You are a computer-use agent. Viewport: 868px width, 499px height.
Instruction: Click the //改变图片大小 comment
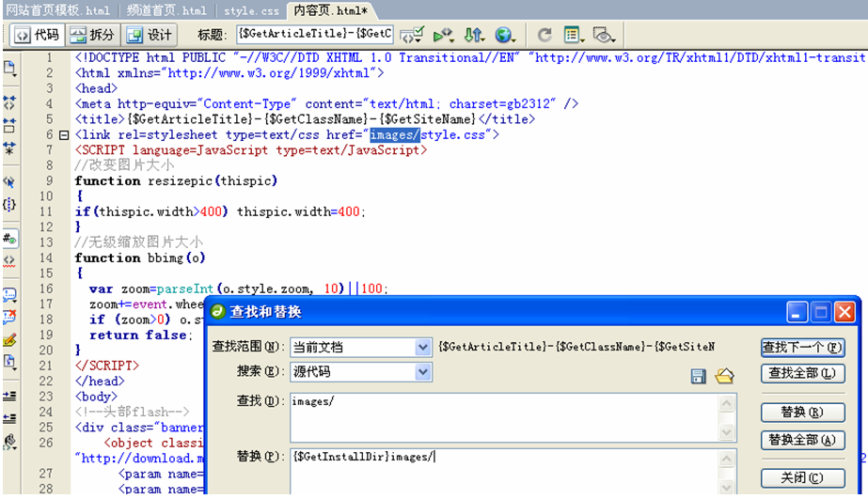[124, 164]
